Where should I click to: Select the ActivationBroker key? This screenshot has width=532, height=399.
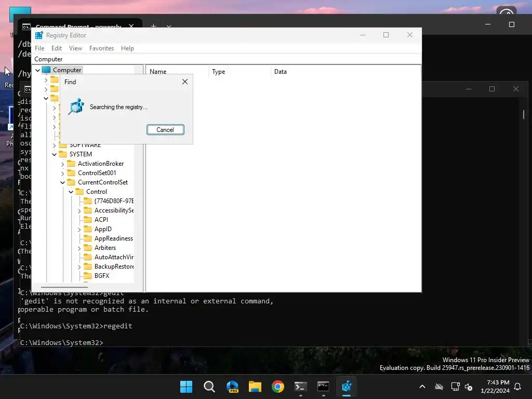click(101, 164)
